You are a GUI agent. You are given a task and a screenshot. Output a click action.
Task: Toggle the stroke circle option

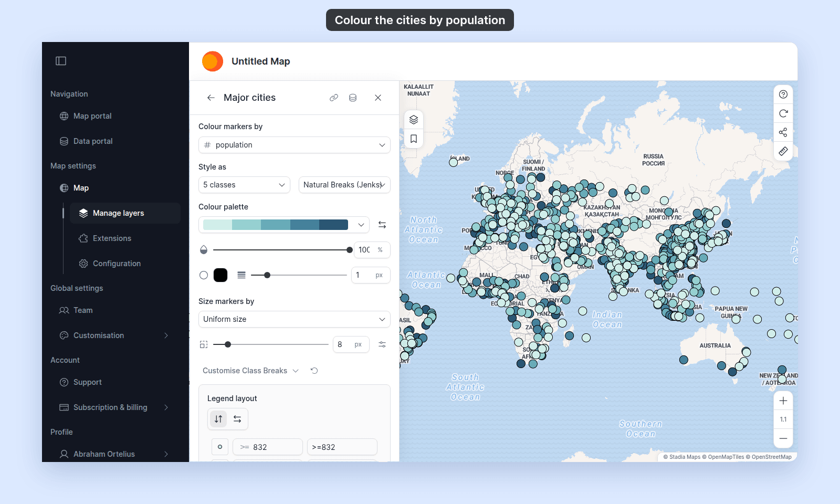[204, 275]
